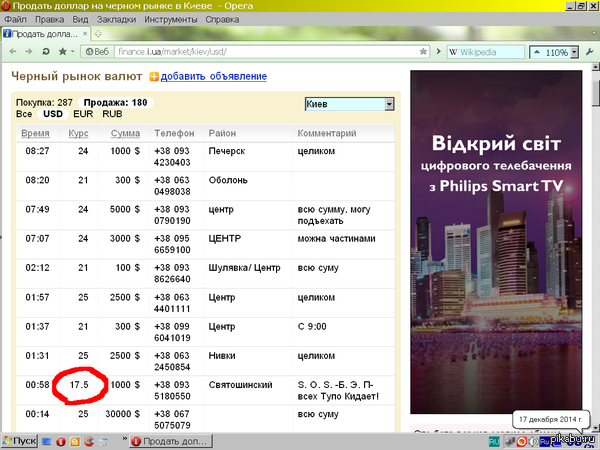Viewport: 600px width, 450px height.
Task: Open the Закладки menu
Action: pyautogui.click(x=117, y=19)
